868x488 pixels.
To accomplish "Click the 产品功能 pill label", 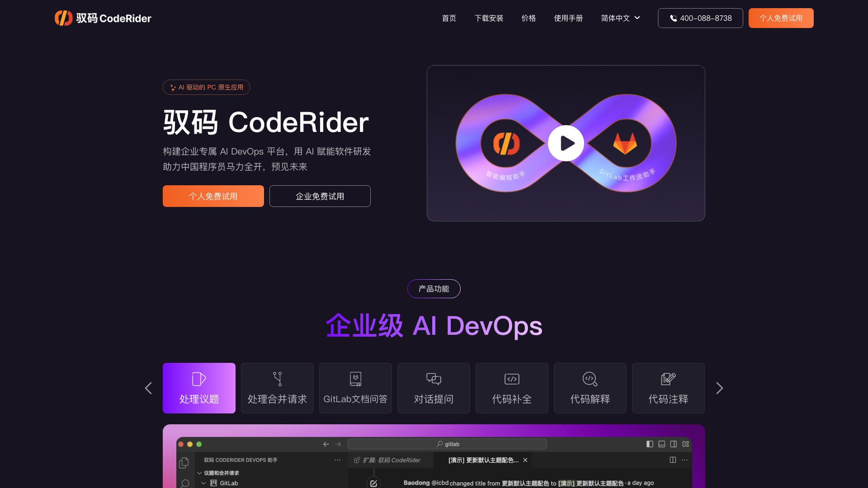I will tap(434, 289).
